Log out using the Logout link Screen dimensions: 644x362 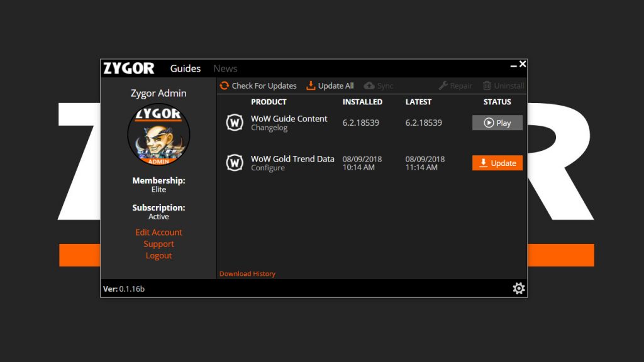[158, 256]
